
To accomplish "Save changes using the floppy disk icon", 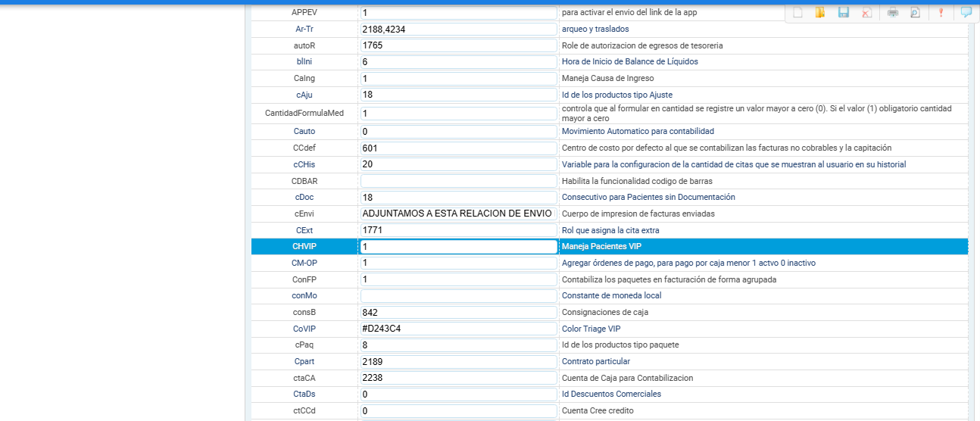I will coord(843,12).
